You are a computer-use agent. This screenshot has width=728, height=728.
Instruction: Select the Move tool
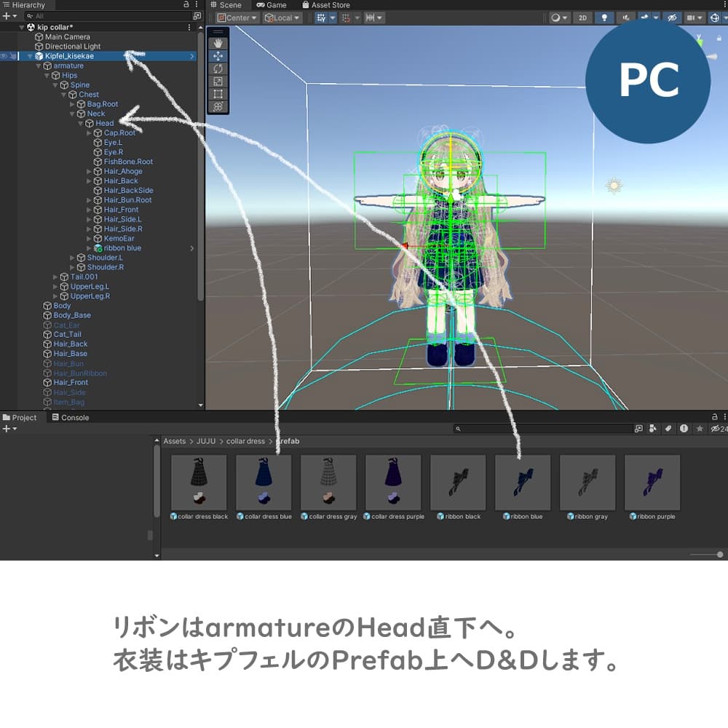[x=218, y=55]
